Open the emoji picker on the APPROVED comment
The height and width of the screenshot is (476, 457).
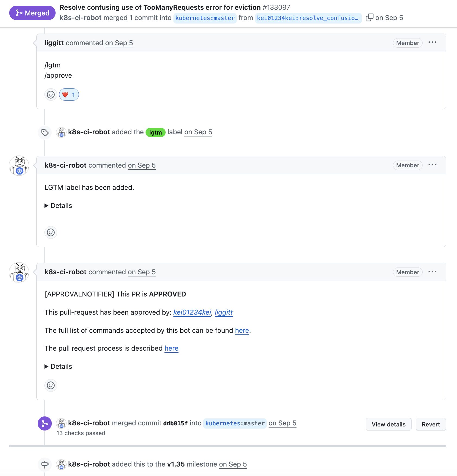(x=51, y=385)
